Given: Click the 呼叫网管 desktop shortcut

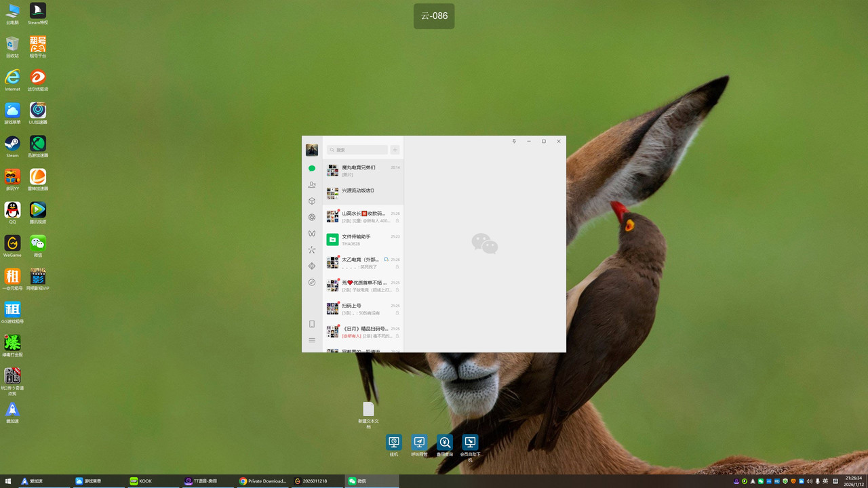Looking at the screenshot, I should (419, 445).
